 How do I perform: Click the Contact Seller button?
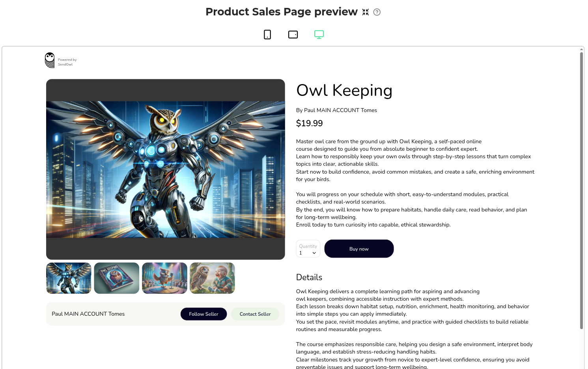tap(255, 314)
